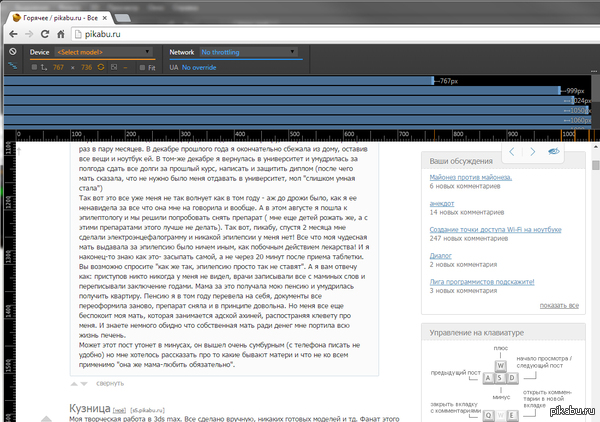The image size is (600, 422).
Task: Click the scroll-to-top arrow at page left
Action: (19, 151)
